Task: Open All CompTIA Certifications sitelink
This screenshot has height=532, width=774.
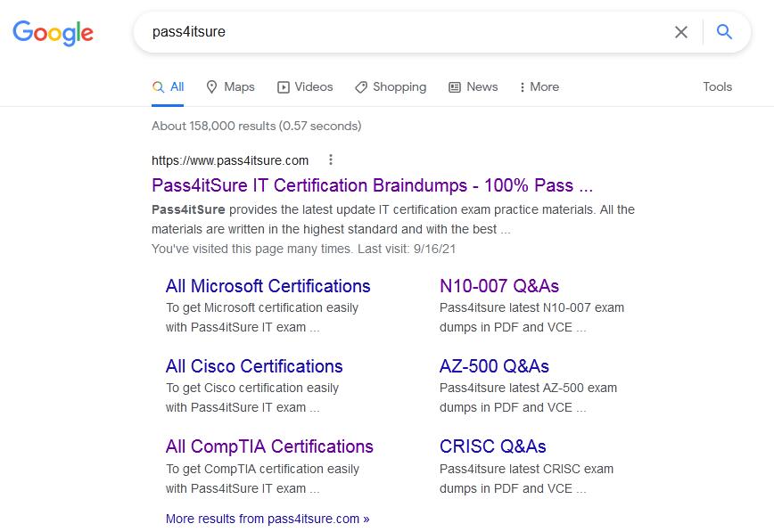Action: pyautogui.click(x=269, y=446)
